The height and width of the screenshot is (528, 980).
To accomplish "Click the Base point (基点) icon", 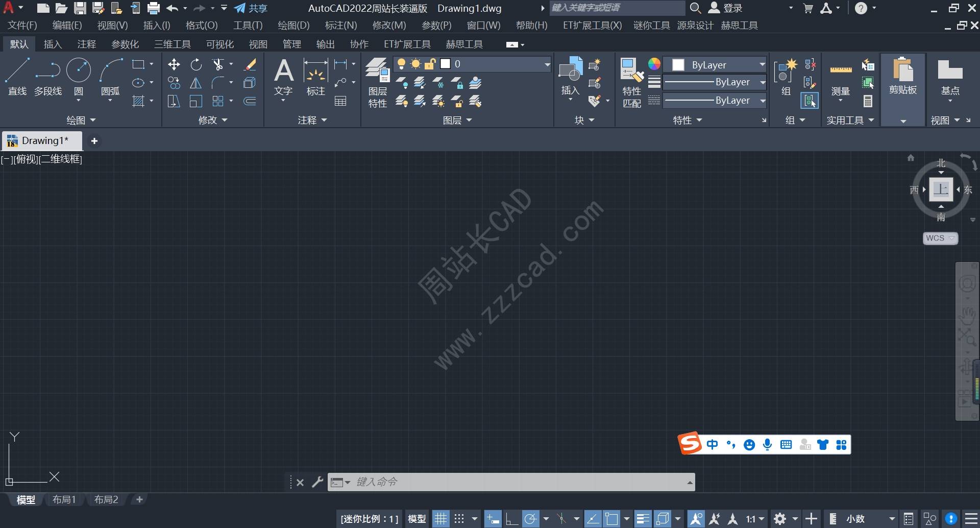I will 950,77.
